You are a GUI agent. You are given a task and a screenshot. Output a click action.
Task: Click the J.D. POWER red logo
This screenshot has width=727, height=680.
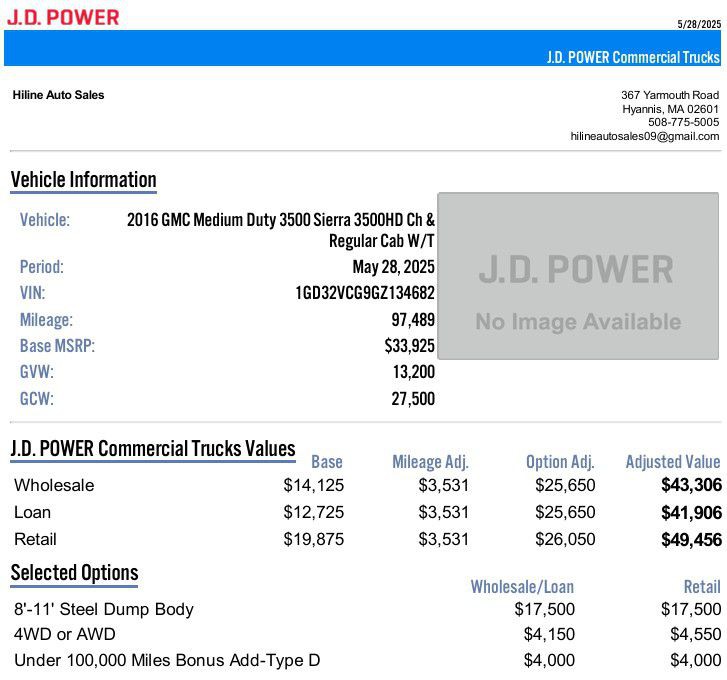(x=64, y=17)
